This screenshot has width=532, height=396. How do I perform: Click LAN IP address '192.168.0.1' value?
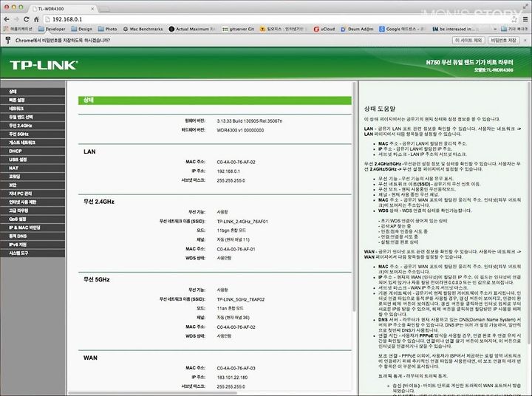[x=228, y=171]
